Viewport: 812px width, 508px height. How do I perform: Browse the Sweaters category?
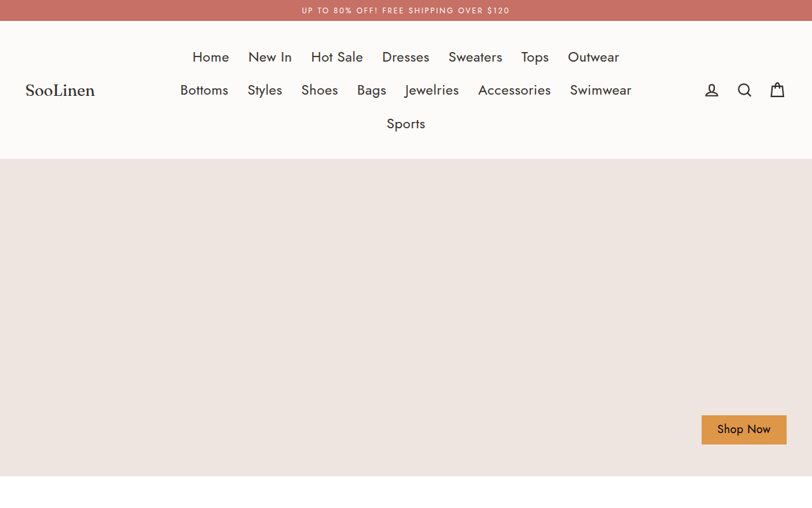[475, 57]
